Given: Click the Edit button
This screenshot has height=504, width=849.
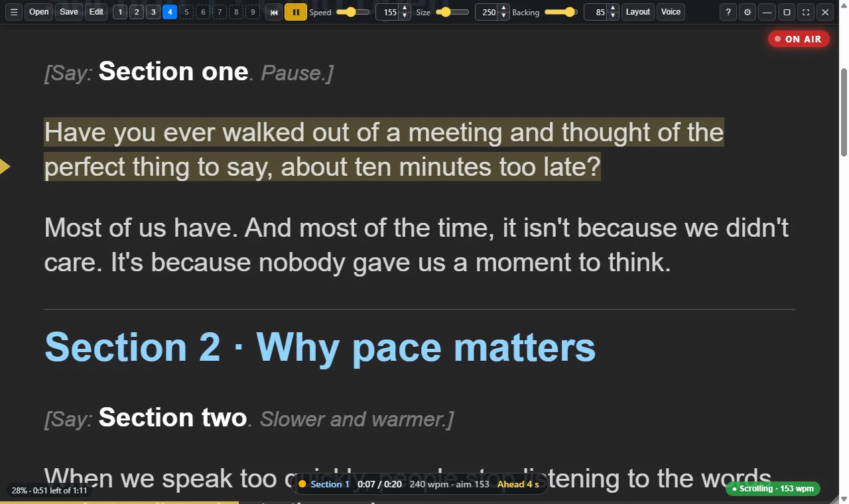Looking at the screenshot, I should pos(97,12).
